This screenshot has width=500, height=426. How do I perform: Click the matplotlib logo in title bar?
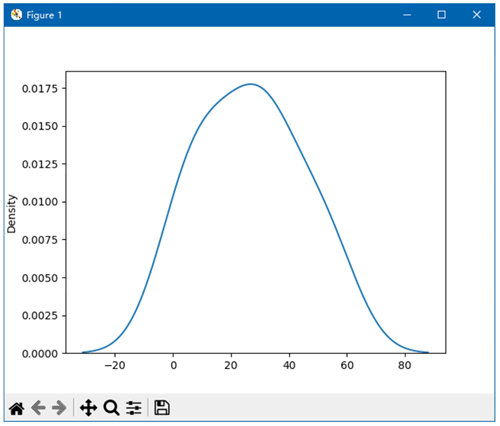[x=16, y=15]
